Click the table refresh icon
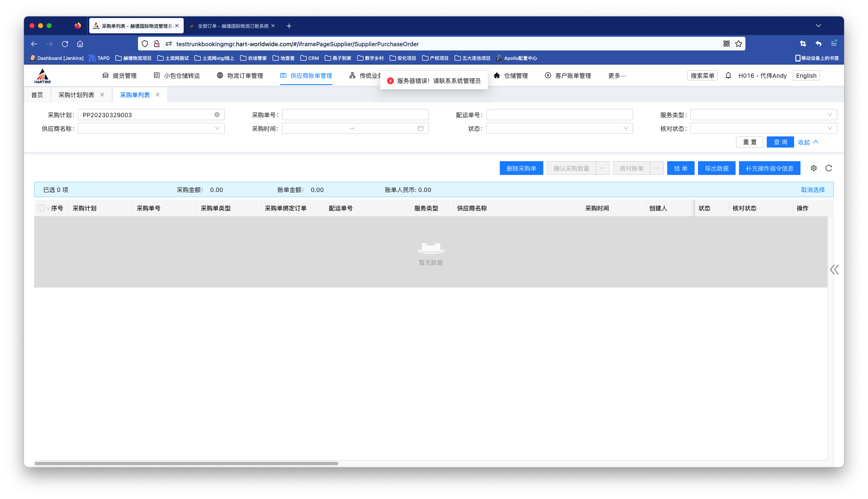868x499 pixels. (x=829, y=168)
